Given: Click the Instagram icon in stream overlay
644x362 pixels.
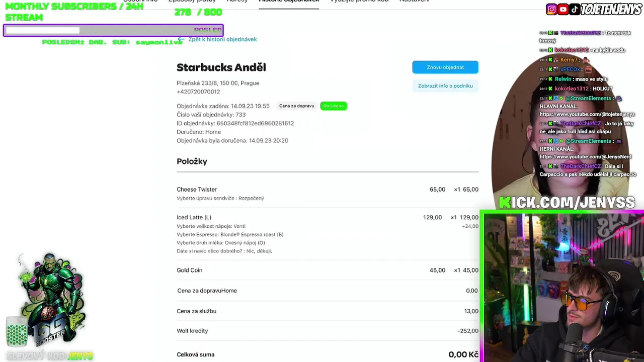Looking at the screenshot, I should [551, 9].
